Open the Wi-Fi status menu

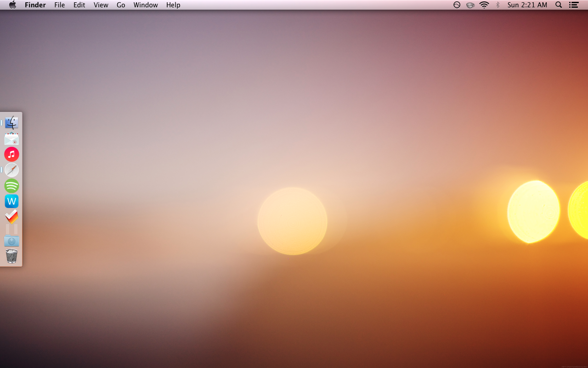(x=484, y=5)
